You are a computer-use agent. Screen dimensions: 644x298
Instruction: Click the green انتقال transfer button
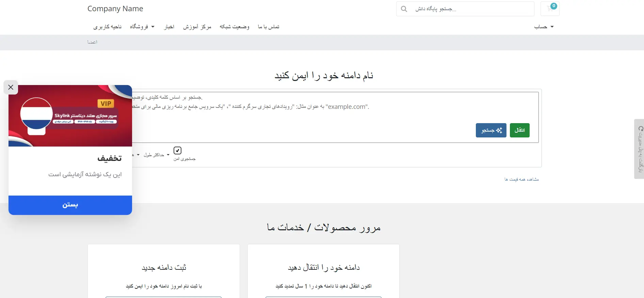click(x=520, y=130)
